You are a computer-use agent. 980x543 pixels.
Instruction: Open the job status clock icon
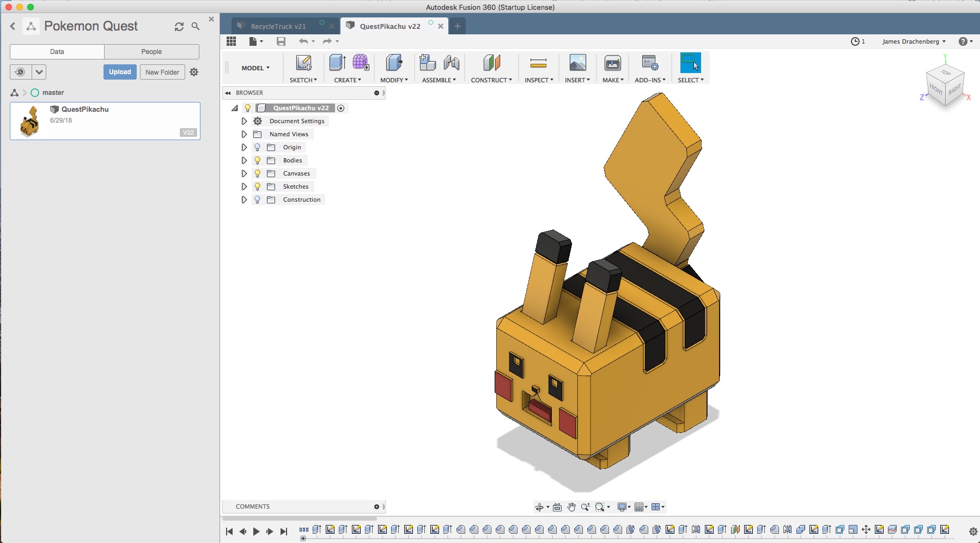855,41
